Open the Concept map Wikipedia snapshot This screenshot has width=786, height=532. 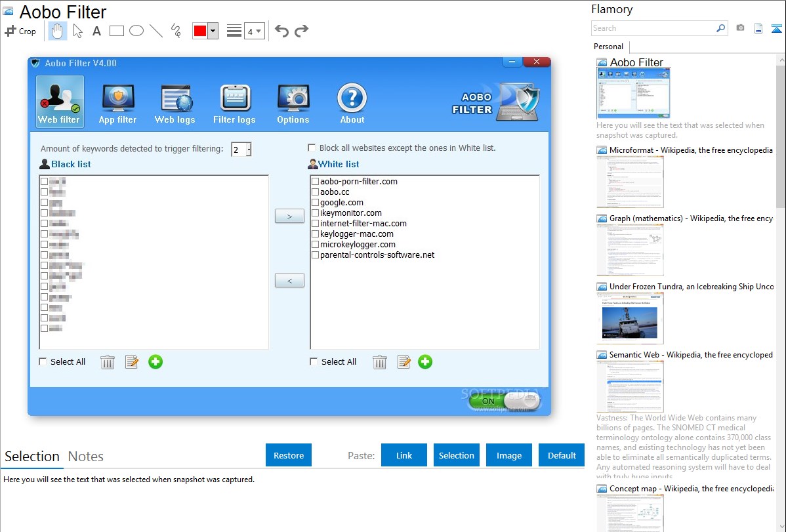630,513
